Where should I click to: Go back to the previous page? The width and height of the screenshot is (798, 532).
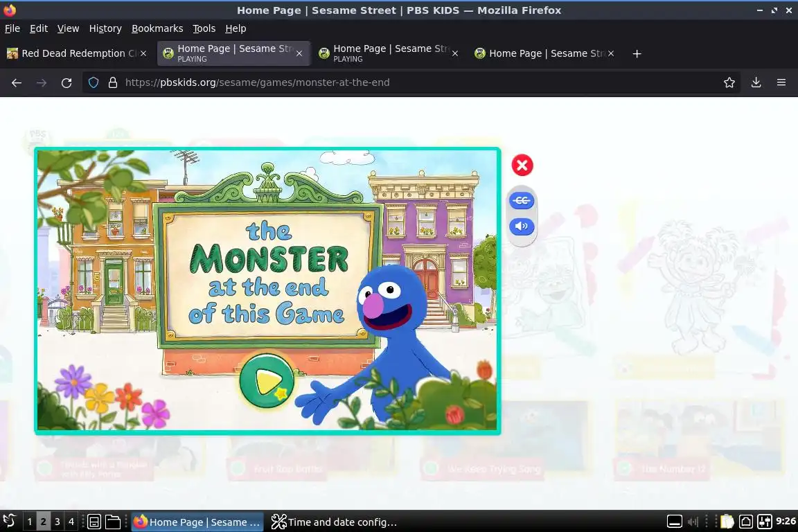[17, 82]
